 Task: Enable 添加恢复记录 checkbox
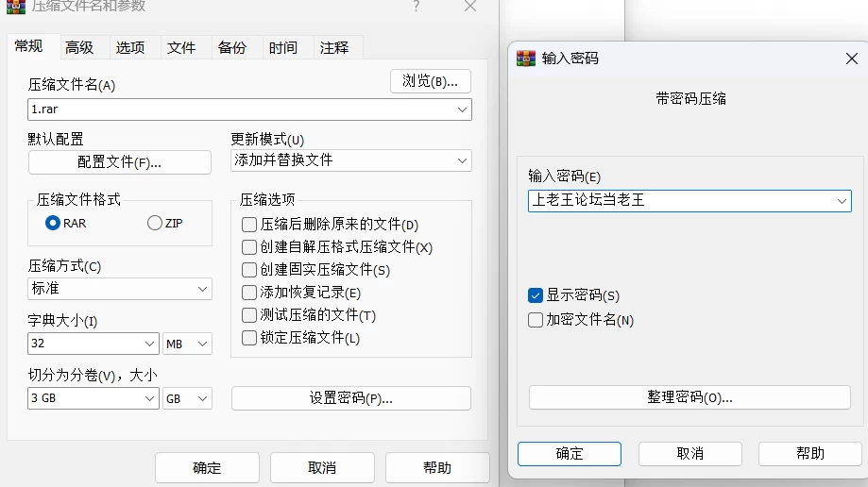tap(249, 293)
